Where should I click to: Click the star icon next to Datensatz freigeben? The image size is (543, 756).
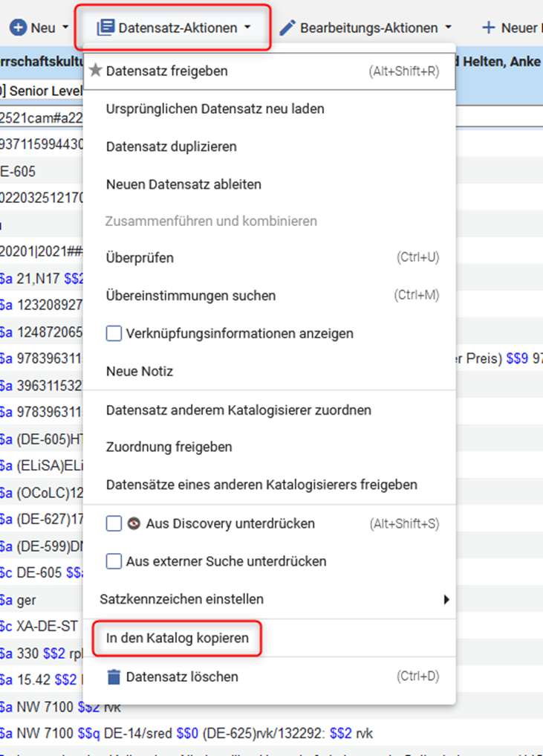[95, 71]
